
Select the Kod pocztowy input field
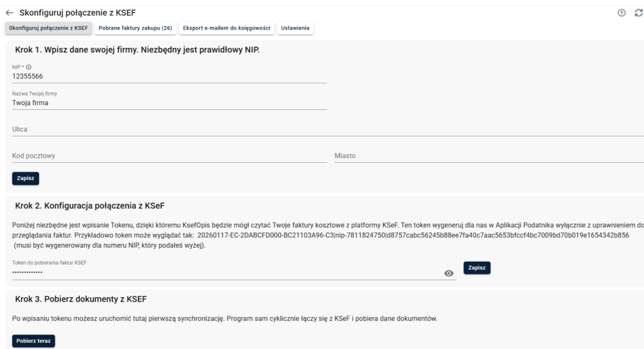pyautogui.click(x=169, y=155)
